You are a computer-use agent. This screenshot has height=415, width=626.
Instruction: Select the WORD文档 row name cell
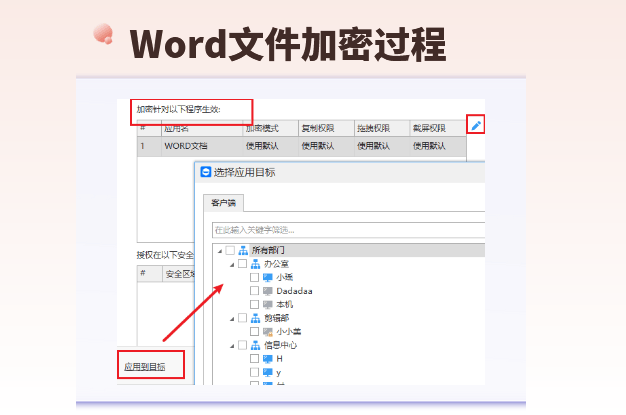pos(202,146)
